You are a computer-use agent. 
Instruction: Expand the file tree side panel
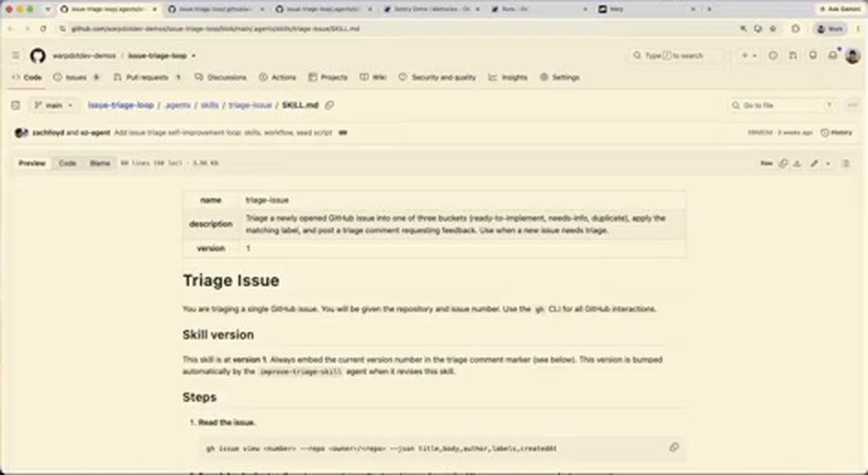pos(16,105)
